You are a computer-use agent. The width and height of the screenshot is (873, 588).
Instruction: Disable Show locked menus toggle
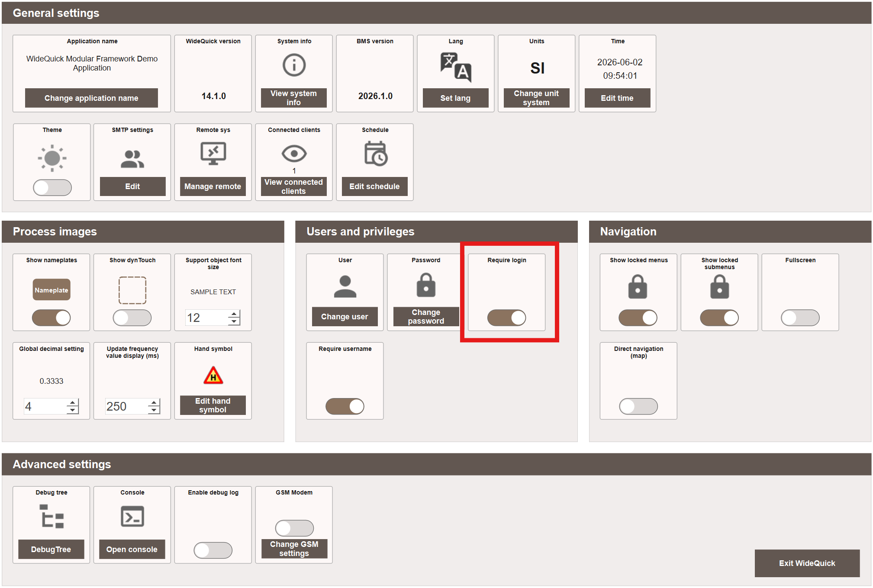tap(638, 318)
